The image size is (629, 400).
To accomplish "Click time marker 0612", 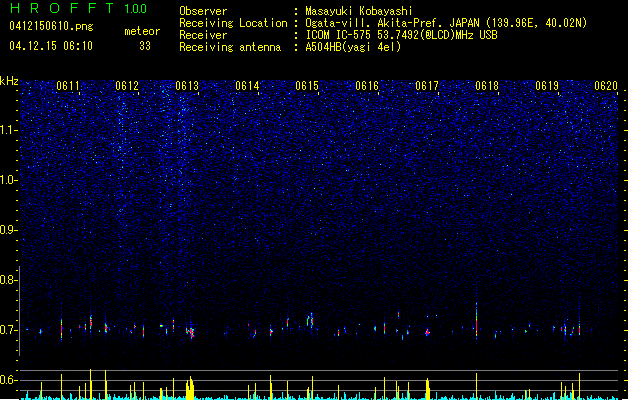I will pos(127,86).
